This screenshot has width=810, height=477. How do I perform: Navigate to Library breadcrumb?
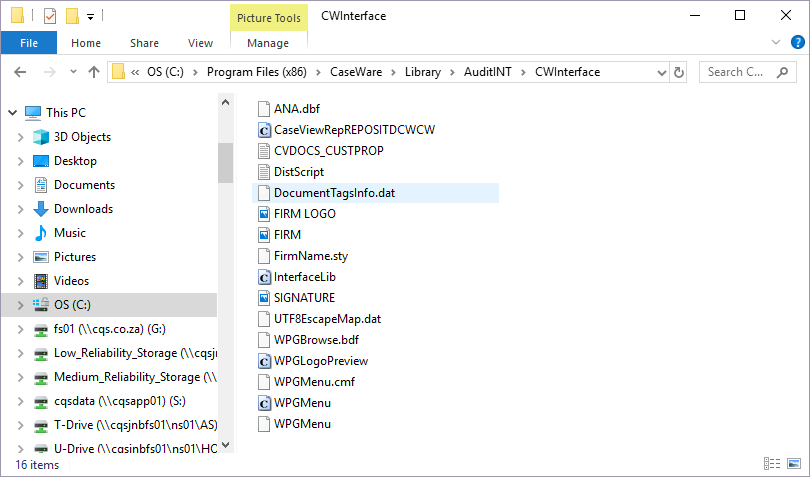(423, 72)
